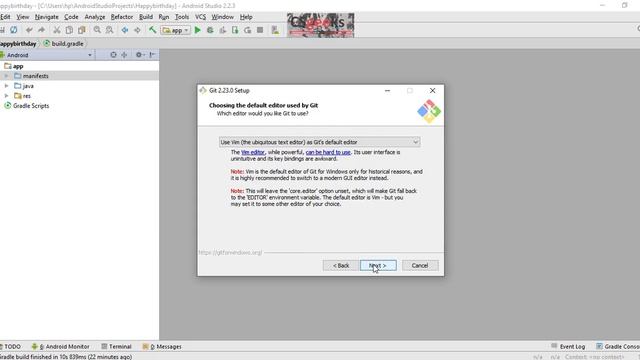Screen dimensions: 640x360
Task: Expand the res folder
Action: pyautogui.click(x=7, y=96)
